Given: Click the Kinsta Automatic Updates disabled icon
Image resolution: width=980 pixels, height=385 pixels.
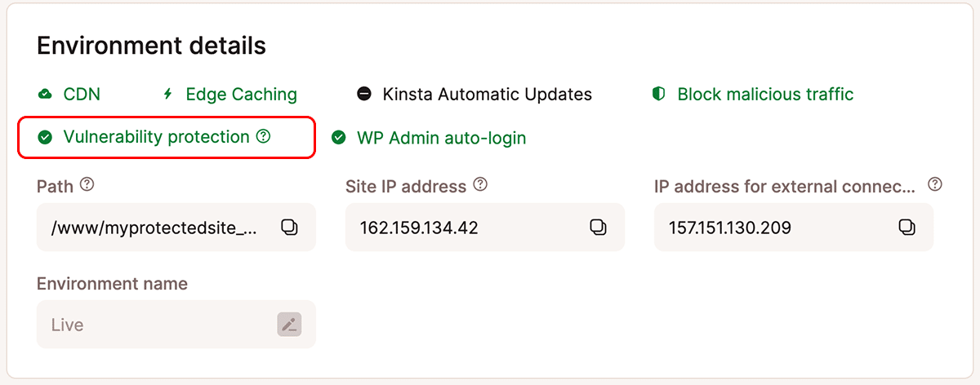Looking at the screenshot, I should pyautogui.click(x=364, y=94).
